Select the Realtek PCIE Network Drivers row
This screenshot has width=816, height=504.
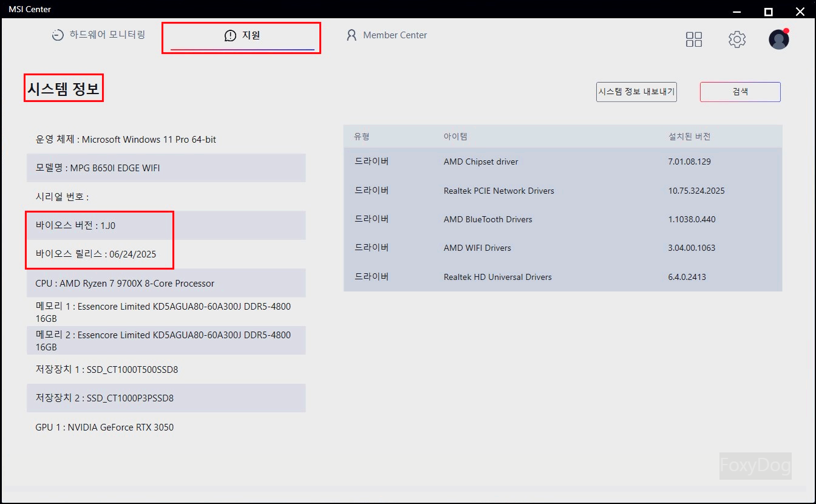[x=563, y=191]
